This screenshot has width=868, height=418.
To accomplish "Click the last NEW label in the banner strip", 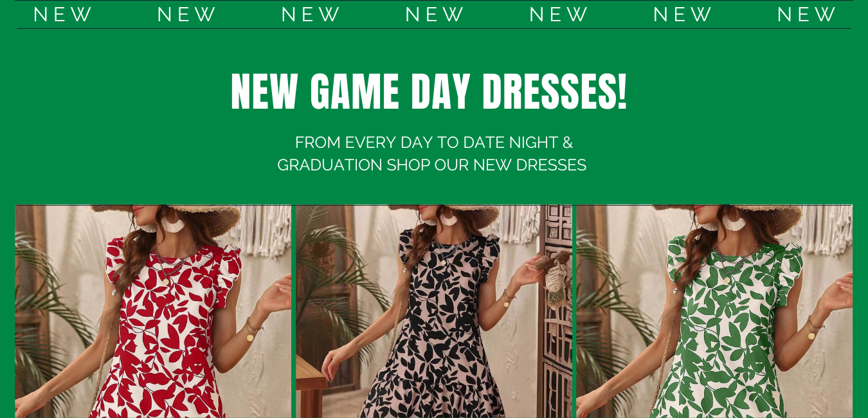I will click(x=806, y=14).
